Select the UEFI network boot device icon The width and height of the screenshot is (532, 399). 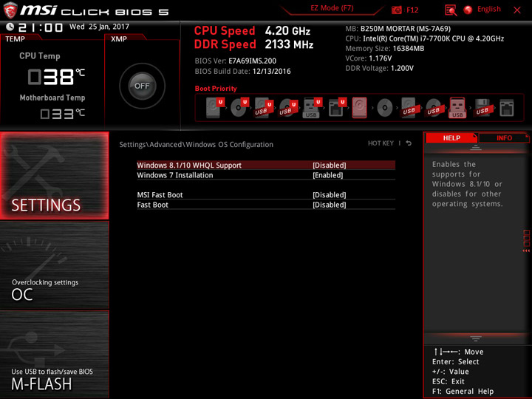(x=337, y=108)
